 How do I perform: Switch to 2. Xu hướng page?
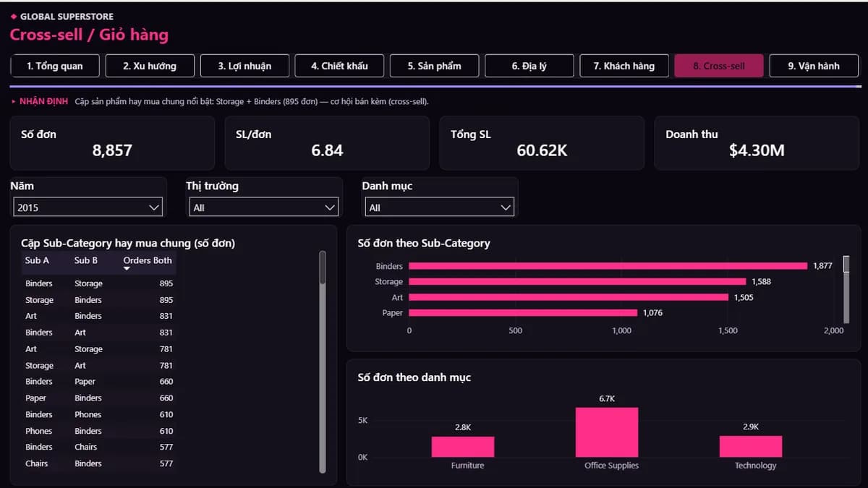(150, 66)
